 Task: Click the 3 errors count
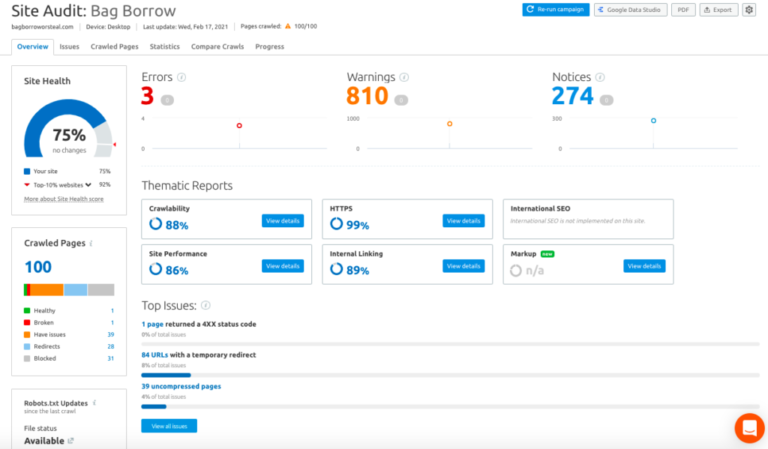click(x=147, y=96)
